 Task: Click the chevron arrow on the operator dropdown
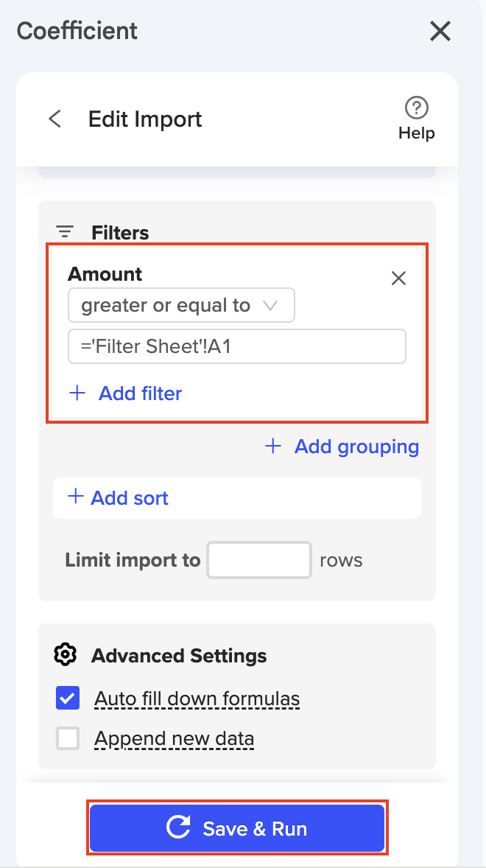point(270,306)
